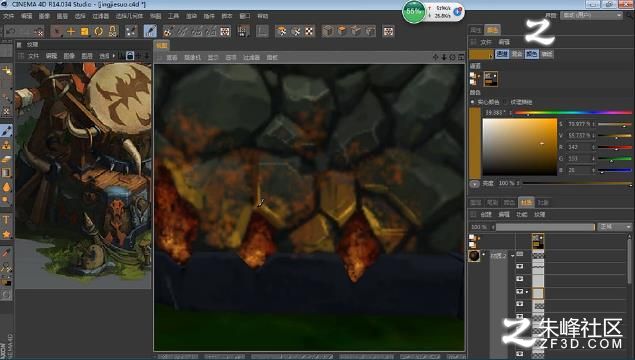Image resolution: width=635 pixels, height=360 pixels.
Task: Open the 创建 menu in material panel
Action: tap(486, 215)
